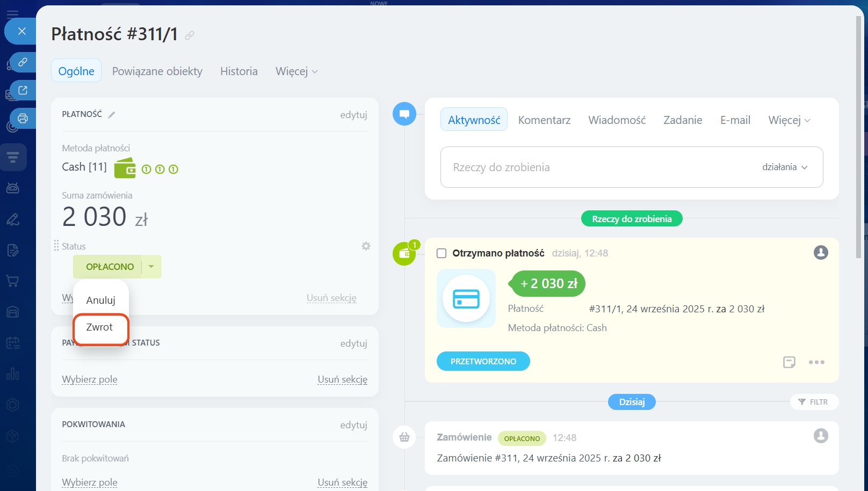This screenshot has height=491, width=868.
Task: Expand the OPŁACONO status dropdown arrow
Action: 151,267
